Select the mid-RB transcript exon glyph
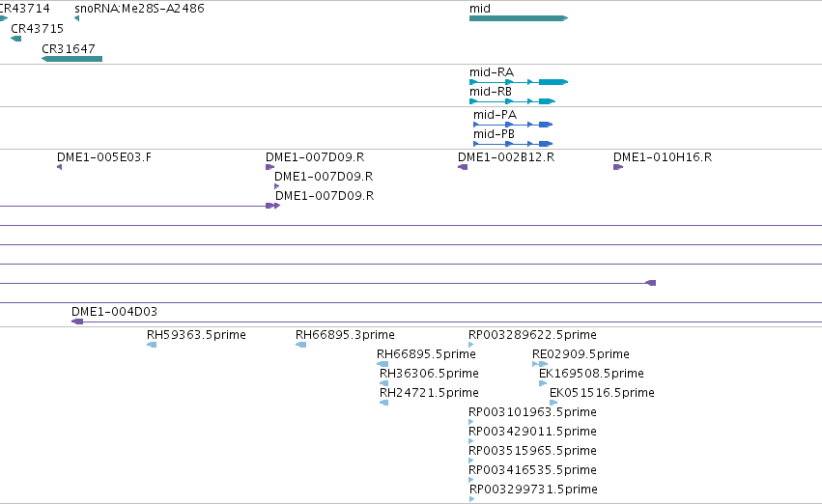 tap(512, 101)
